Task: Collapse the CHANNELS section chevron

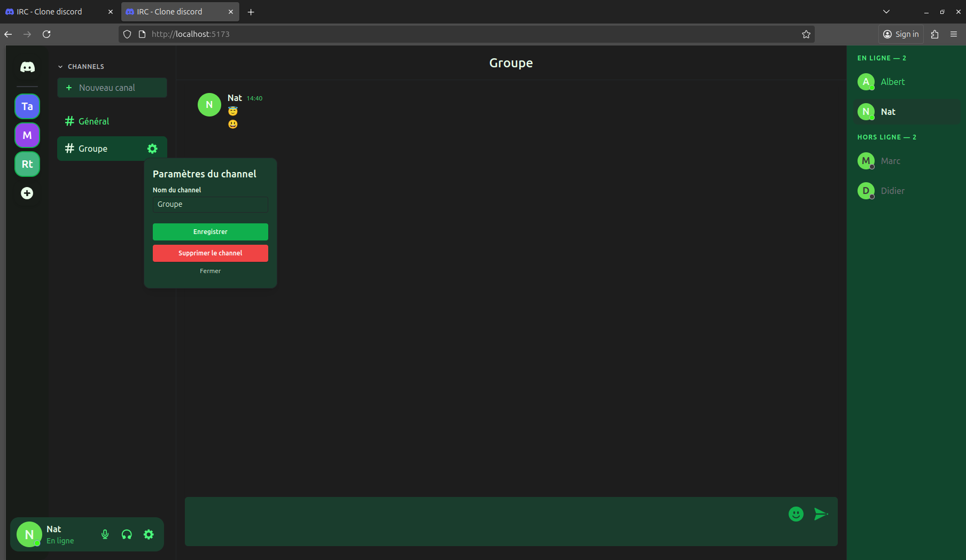Action: point(60,67)
